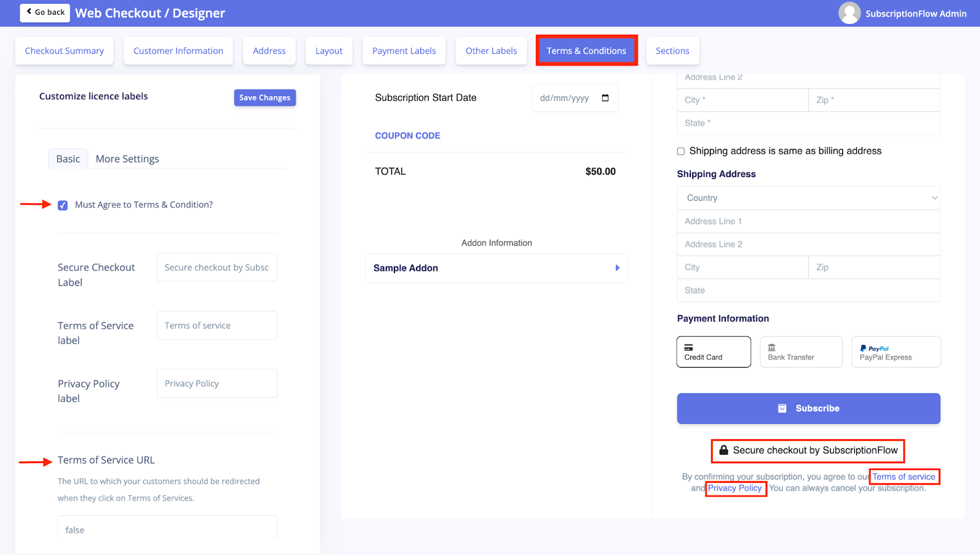The image size is (980, 555).
Task: Click the Terms of Service URL input field
Action: 167,528
